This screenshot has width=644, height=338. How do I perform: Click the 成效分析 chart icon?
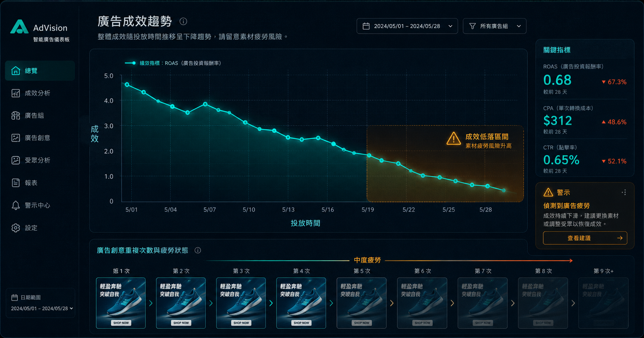coord(16,93)
